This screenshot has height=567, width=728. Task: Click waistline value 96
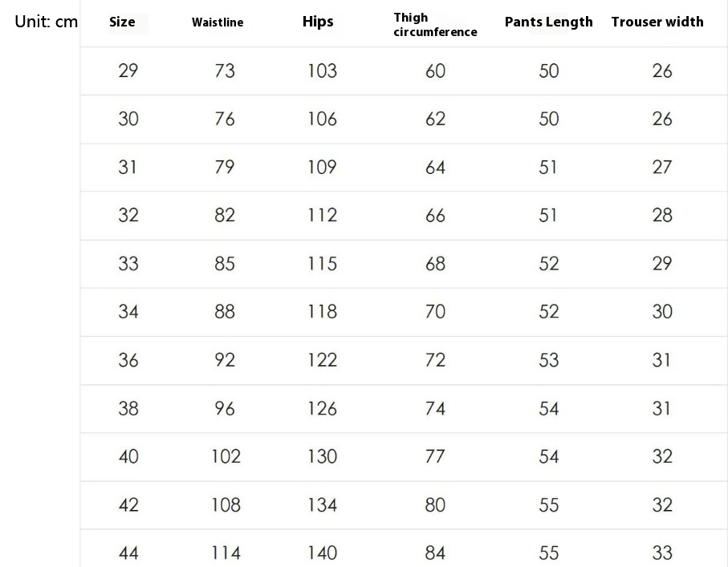225,408
